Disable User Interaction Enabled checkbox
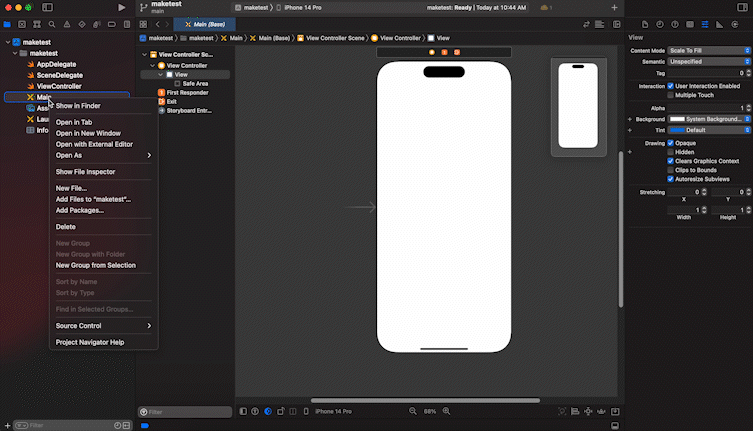Viewport: 753px width, 431px height. pyautogui.click(x=671, y=86)
